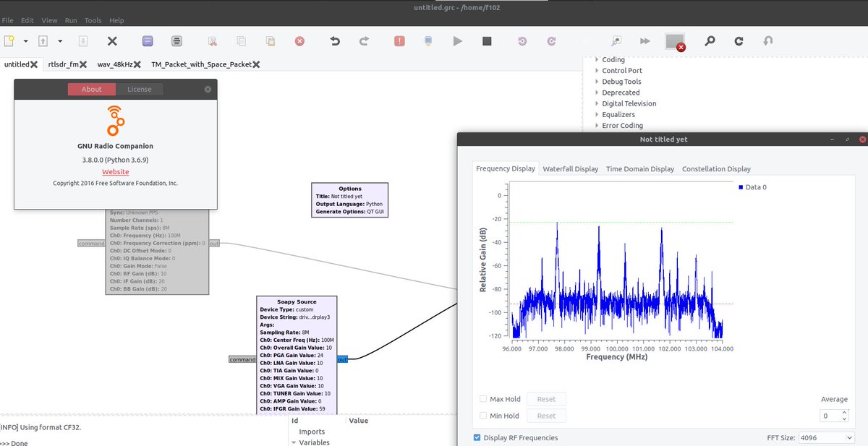Redo the last undone change
Screen dimensions: 868x446
click(364, 41)
